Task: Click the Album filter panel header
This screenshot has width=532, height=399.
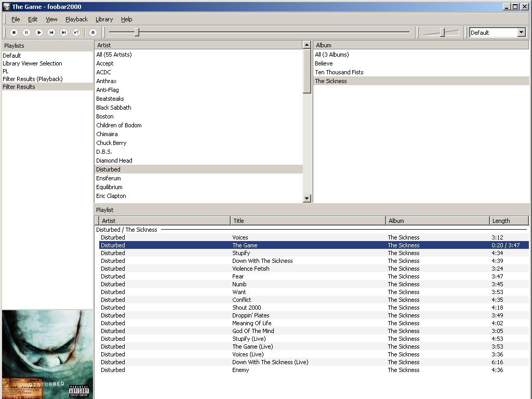Action: (421, 45)
